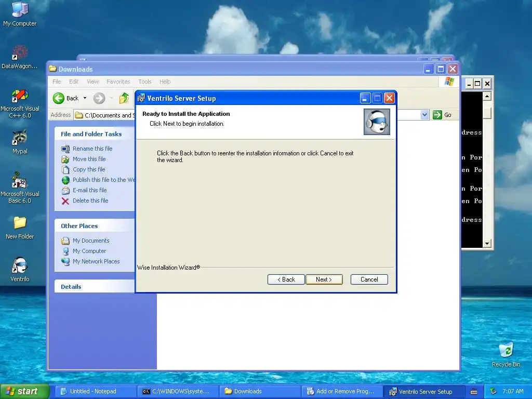Switch to the C:\WINDOWS\system command prompt taskbar button

click(x=178, y=392)
